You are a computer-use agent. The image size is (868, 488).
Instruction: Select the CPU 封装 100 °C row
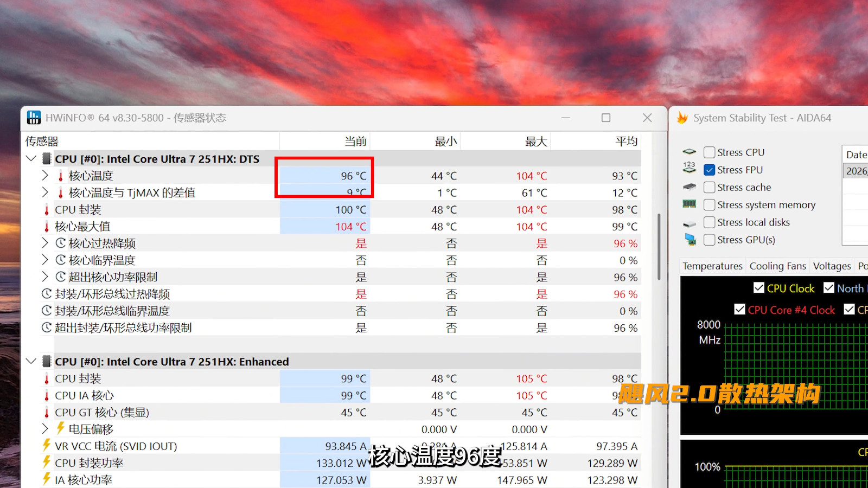pos(331,210)
